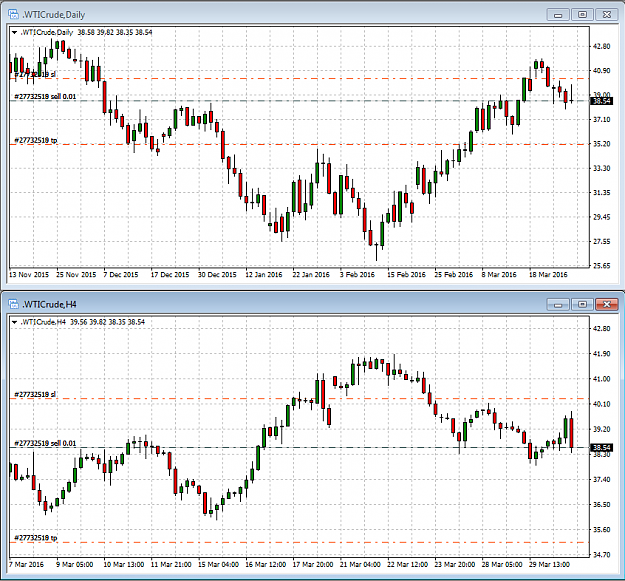Click '17 Mar 20:00' on H4 time axis

(313, 565)
